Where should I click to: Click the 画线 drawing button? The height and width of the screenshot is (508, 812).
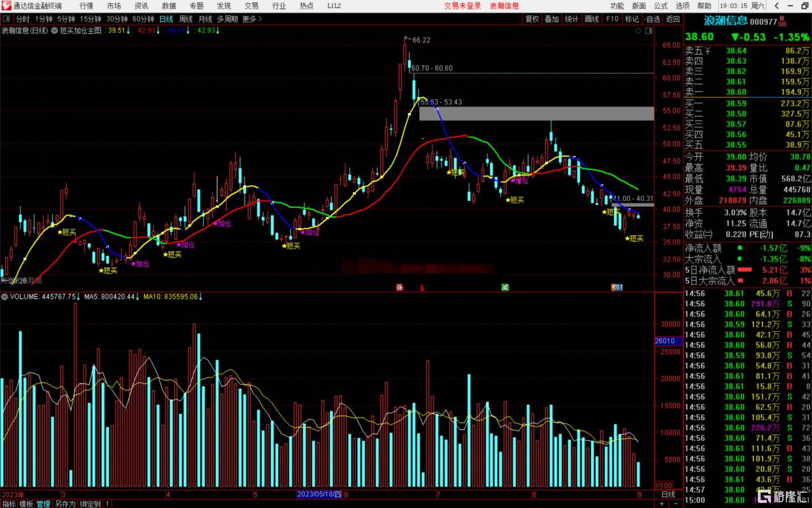coord(592,19)
